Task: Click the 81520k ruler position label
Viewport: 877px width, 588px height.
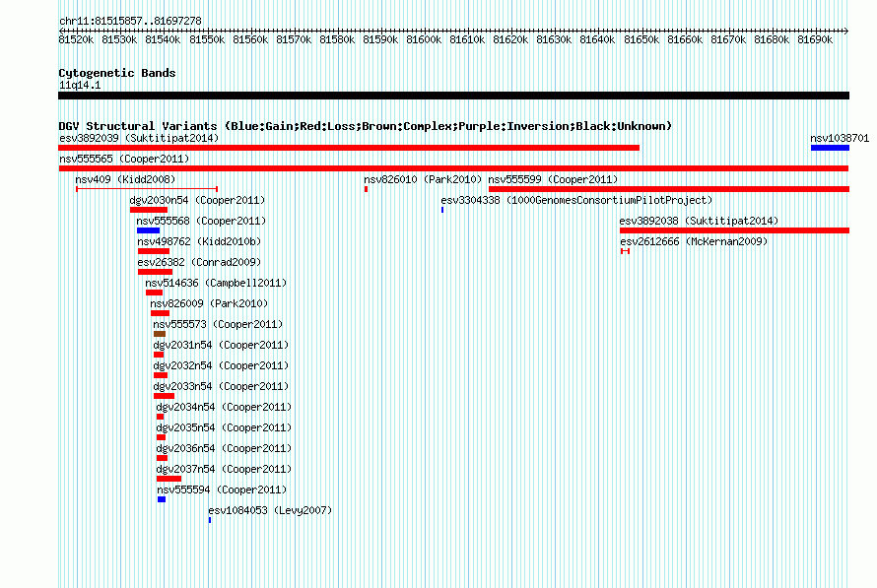Action: point(76,39)
